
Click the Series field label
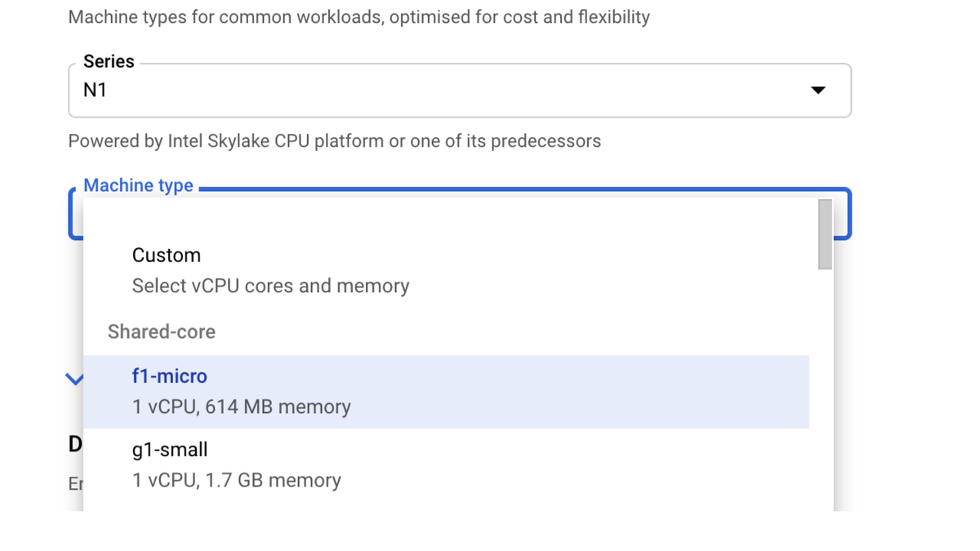pos(109,61)
